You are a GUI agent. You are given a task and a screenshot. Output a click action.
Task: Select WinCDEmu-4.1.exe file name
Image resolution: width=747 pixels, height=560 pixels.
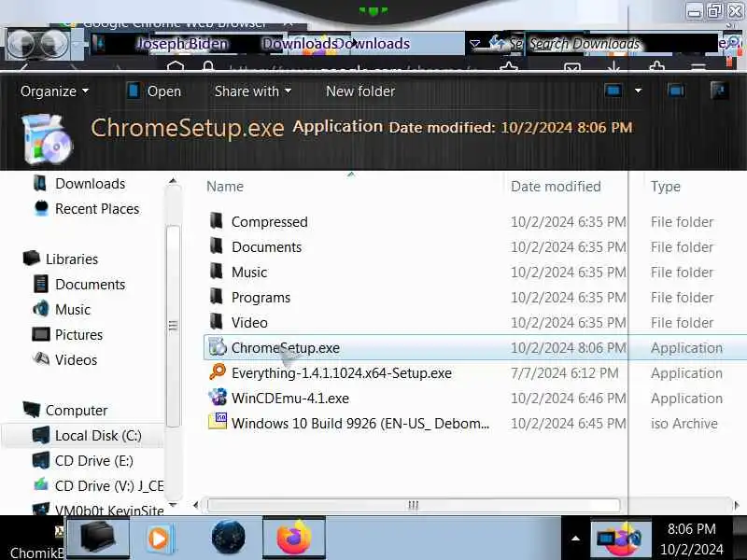290,399
